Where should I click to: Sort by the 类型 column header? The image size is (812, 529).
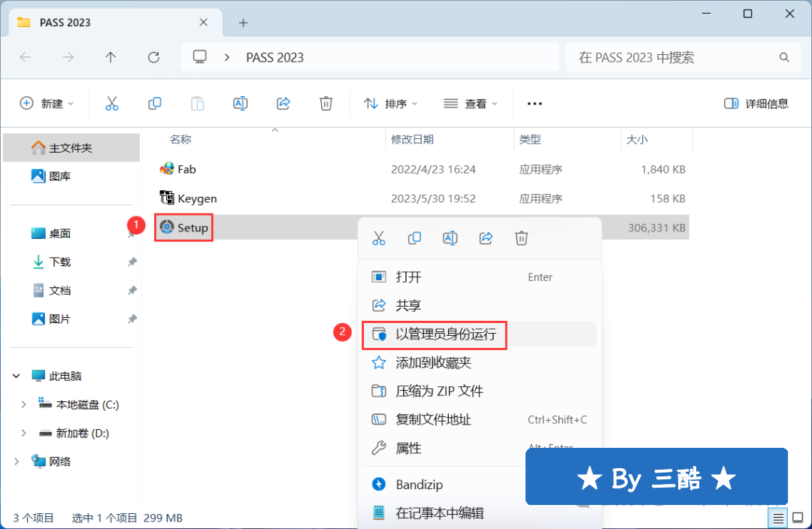coord(530,139)
